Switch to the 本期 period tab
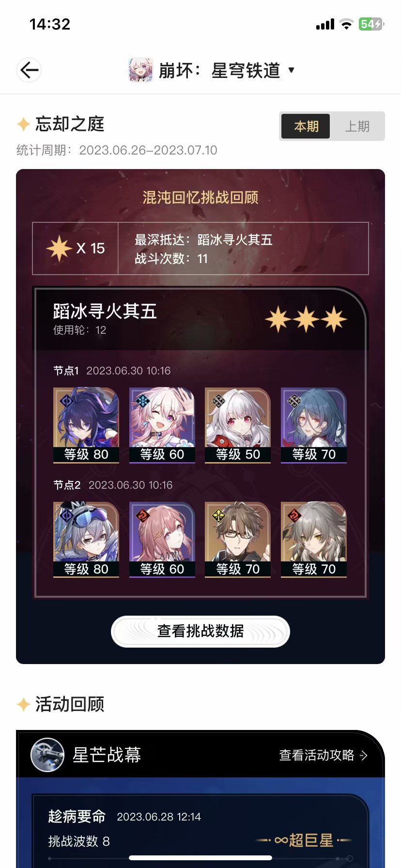 [306, 126]
